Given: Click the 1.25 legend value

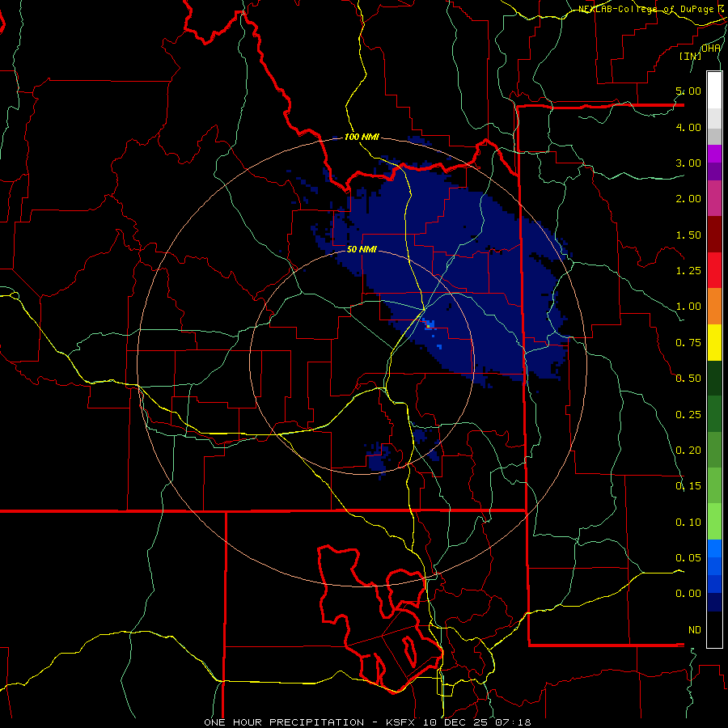Looking at the screenshot, I should [688, 270].
